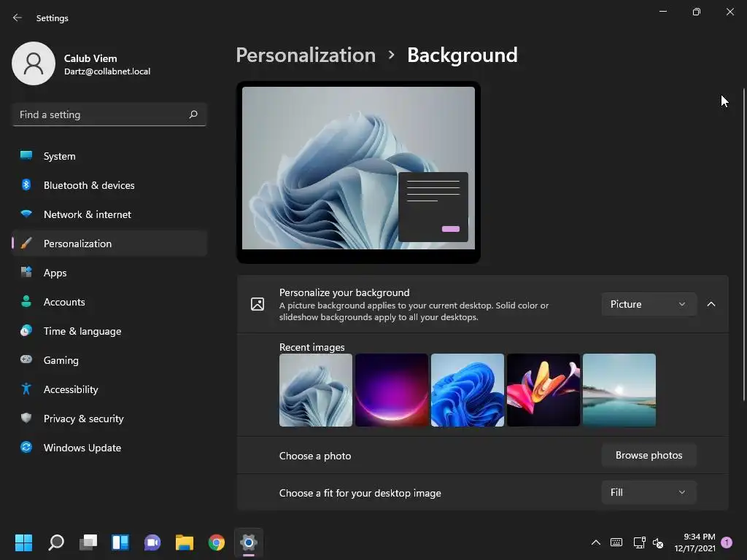The width and height of the screenshot is (747, 560).
Task: Click the search magnifier in Find a setting
Action: coord(193,114)
